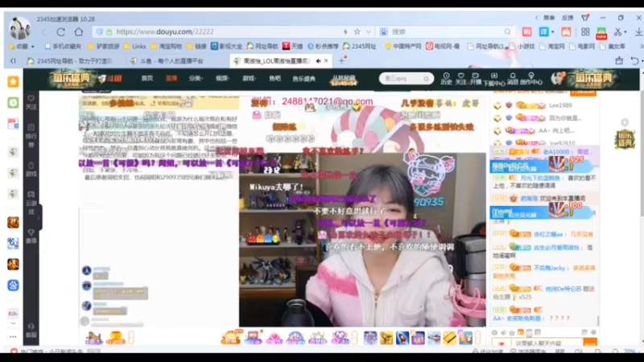Open the scissors screenshot tool
644x362 pixels.
pos(617,31)
